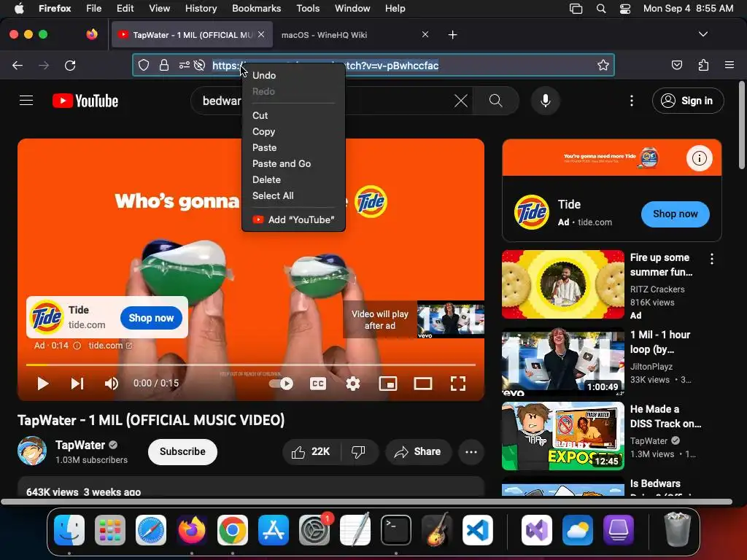Go back with the browser back arrow
747x560 pixels.
(18, 65)
